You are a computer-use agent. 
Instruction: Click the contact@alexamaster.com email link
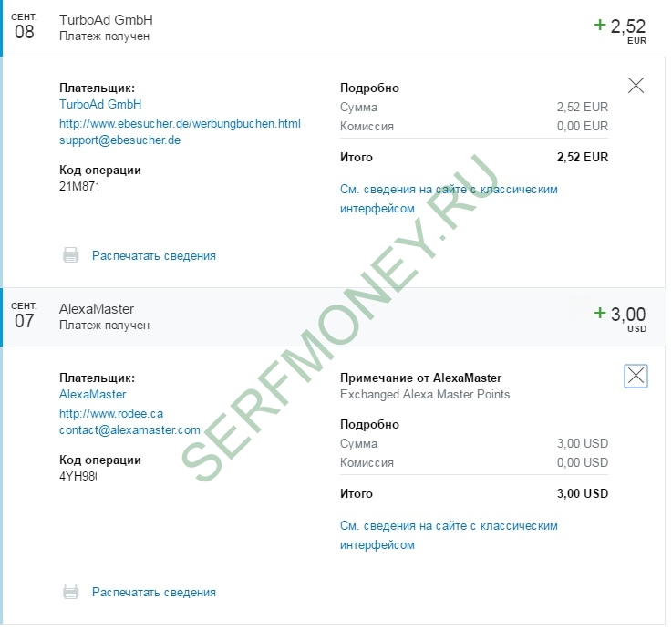pos(129,429)
